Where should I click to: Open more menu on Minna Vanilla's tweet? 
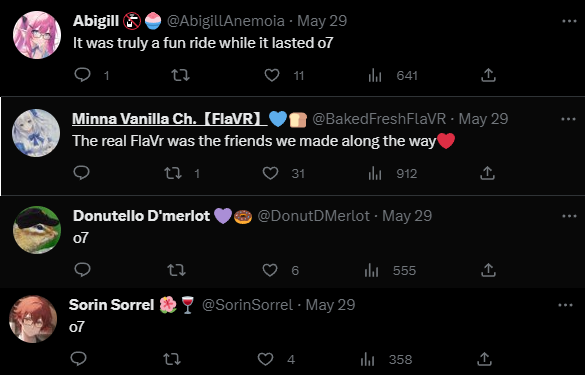[569, 119]
